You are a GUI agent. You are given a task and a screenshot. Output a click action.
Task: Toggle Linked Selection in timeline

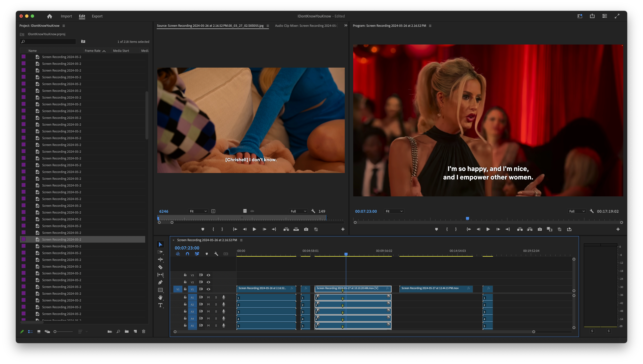197,254
